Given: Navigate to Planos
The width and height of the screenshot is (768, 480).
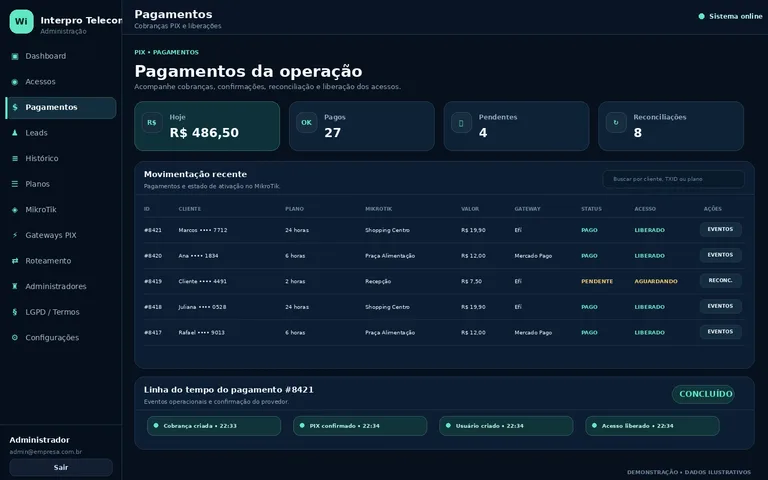Looking at the screenshot, I should click(61, 184).
